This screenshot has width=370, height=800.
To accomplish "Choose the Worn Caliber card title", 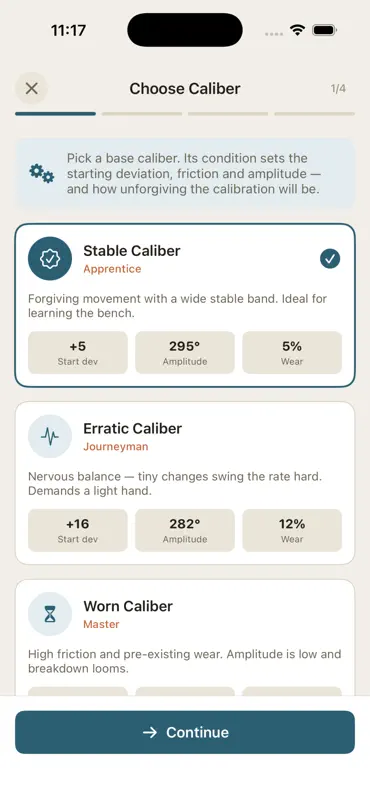I will pos(128,606).
